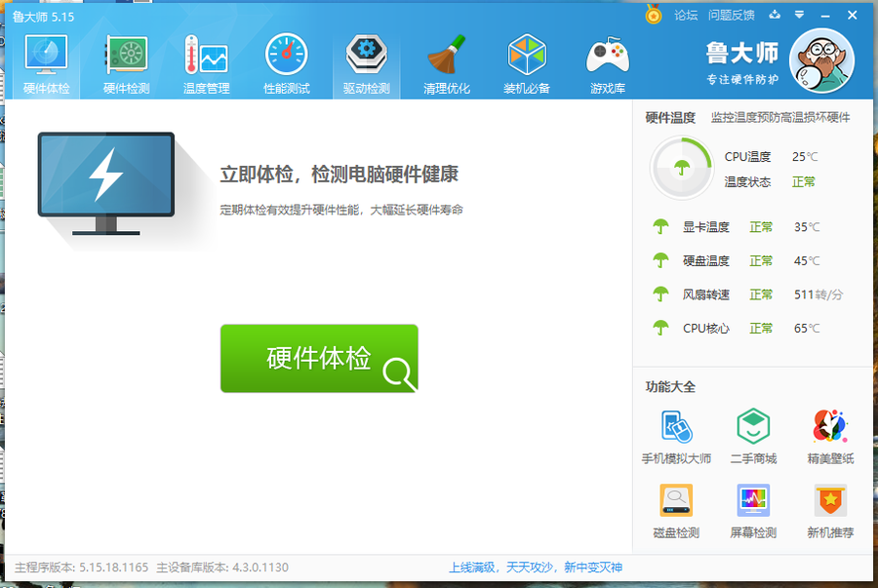Click the CPU temperature gauge dial
Screen dimensions: 878x588
(681, 166)
